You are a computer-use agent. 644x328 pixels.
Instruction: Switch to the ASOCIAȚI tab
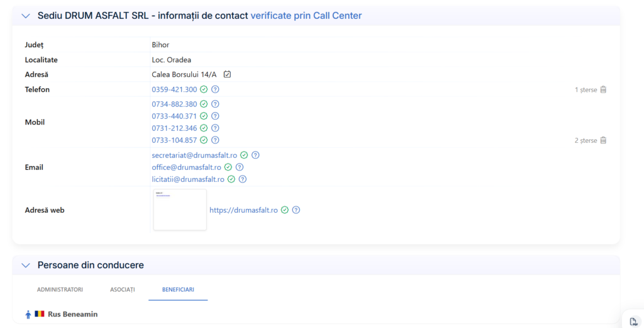coord(123,290)
